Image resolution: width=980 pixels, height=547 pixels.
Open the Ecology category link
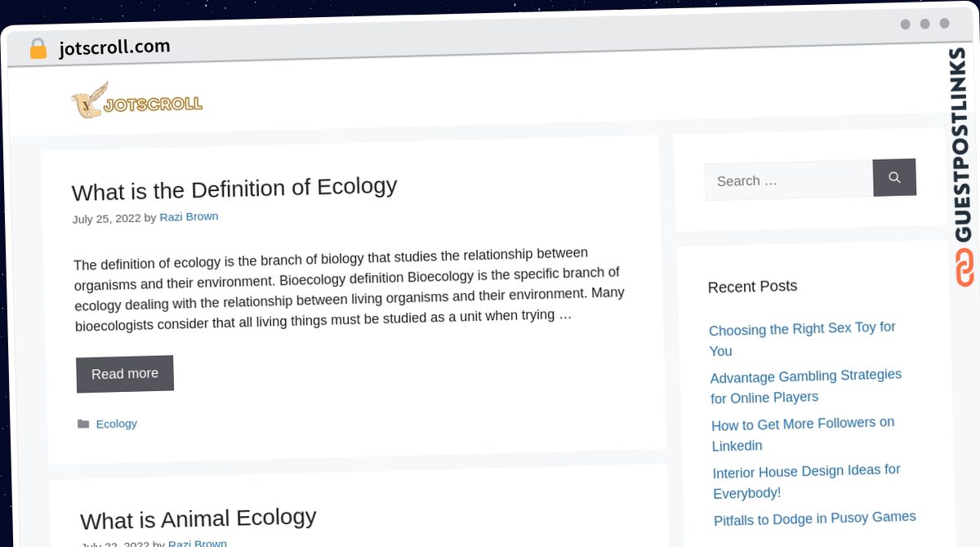click(x=117, y=424)
